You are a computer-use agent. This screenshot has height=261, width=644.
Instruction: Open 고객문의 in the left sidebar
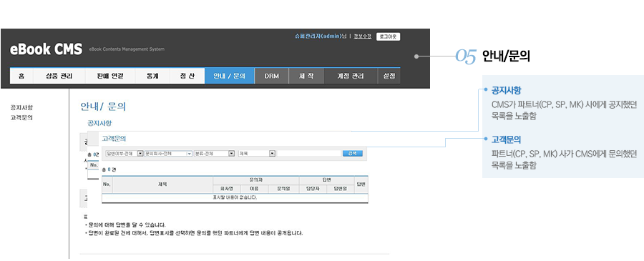coord(21,117)
